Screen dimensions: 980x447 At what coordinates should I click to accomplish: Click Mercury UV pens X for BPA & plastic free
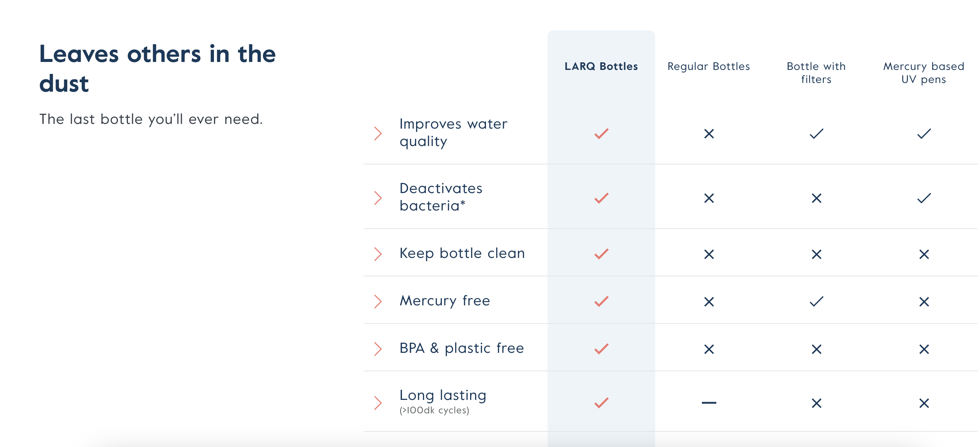point(924,349)
